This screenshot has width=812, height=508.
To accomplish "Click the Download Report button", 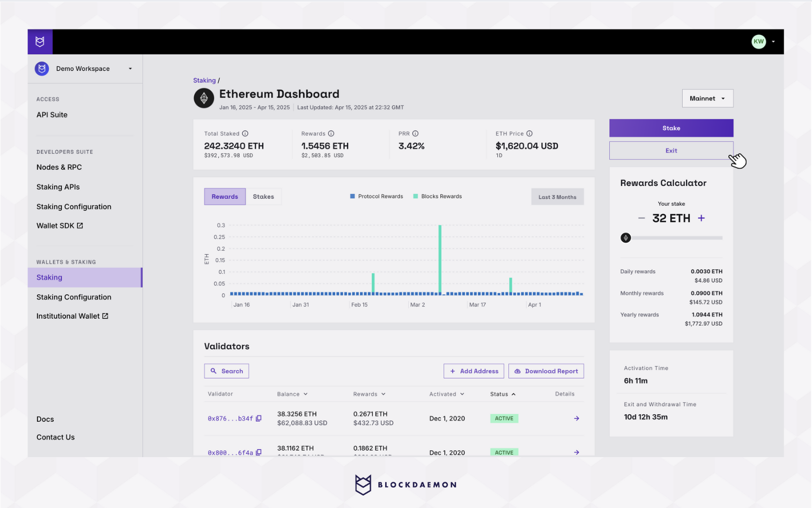I will pyautogui.click(x=546, y=371).
